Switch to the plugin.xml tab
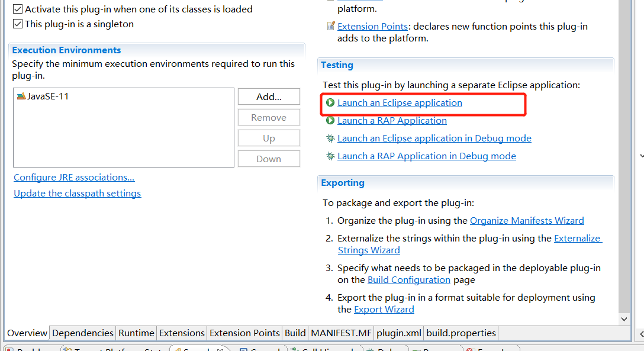The height and width of the screenshot is (351, 644). pos(398,333)
